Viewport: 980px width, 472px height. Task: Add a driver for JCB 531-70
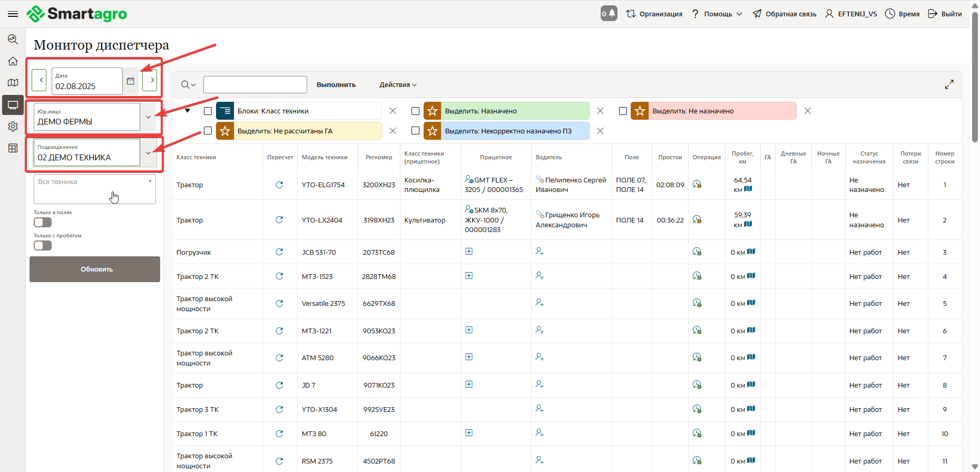point(539,252)
